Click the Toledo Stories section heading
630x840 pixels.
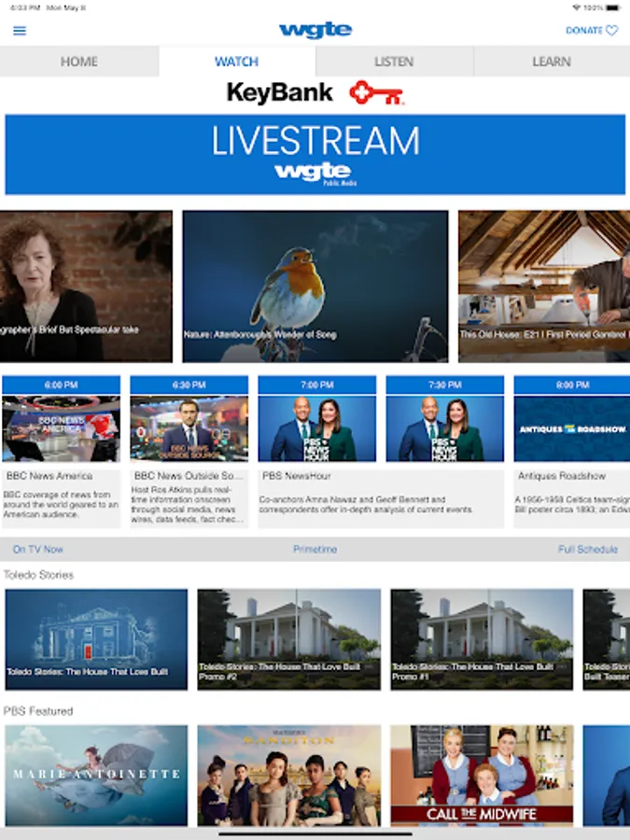click(38, 575)
